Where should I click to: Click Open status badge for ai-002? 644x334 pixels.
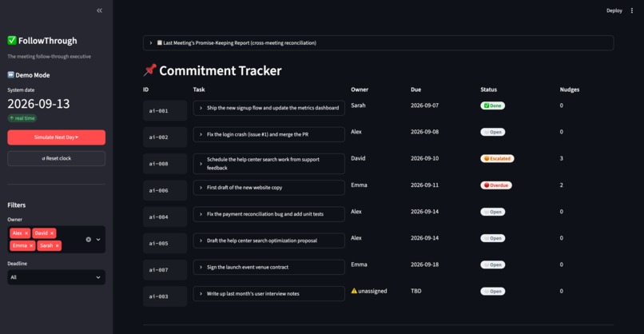pyautogui.click(x=492, y=133)
